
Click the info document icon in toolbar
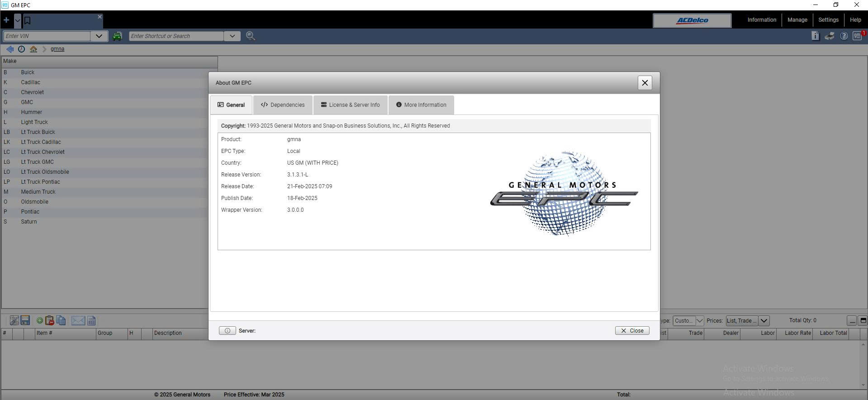pos(815,36)
